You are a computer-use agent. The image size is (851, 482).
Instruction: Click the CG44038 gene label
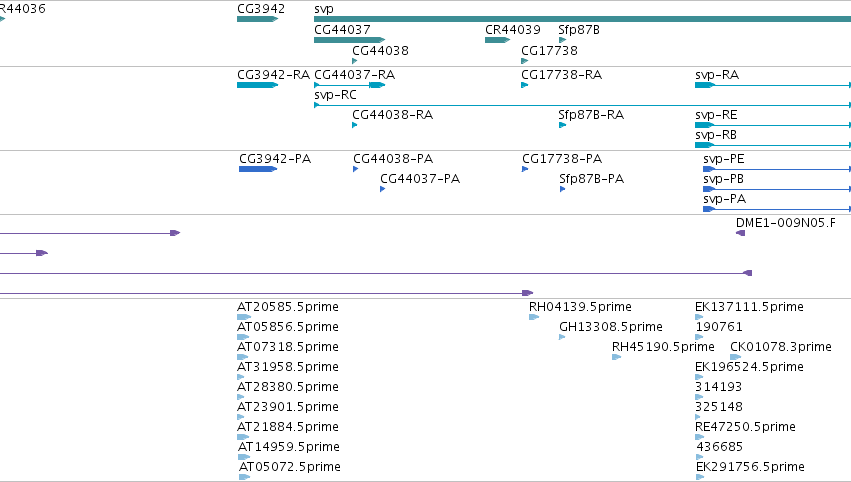click(x=380, y=50)
